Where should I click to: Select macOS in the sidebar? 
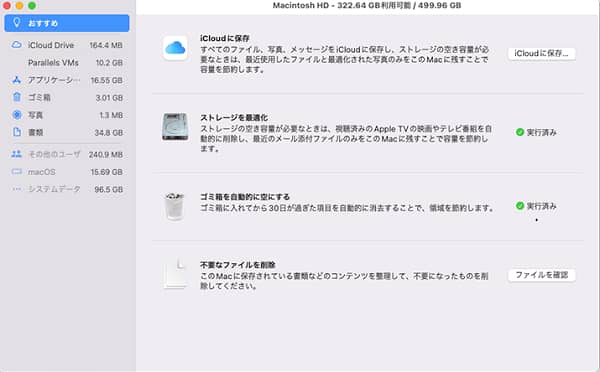tap(67, 172)
